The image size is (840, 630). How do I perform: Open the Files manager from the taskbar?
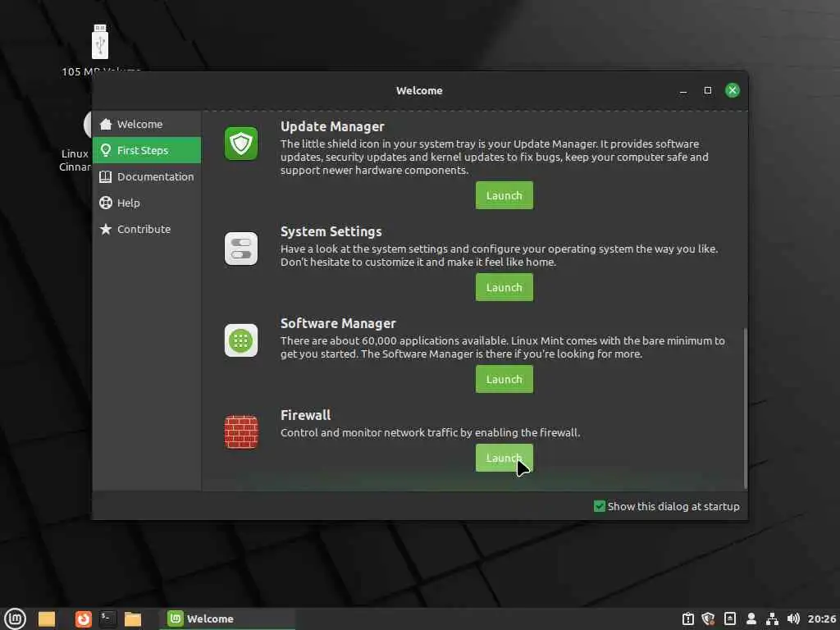coord(133,619)
